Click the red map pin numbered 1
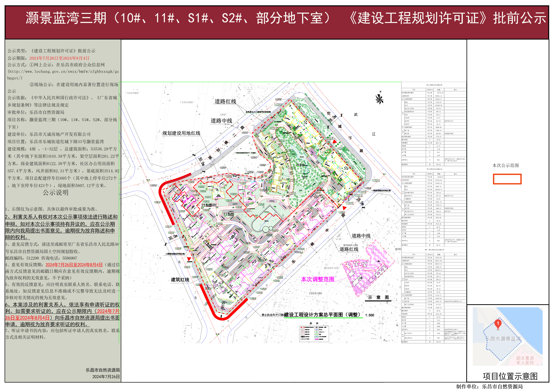This screenshot has height=392, width=554. (x=498, y=325)
